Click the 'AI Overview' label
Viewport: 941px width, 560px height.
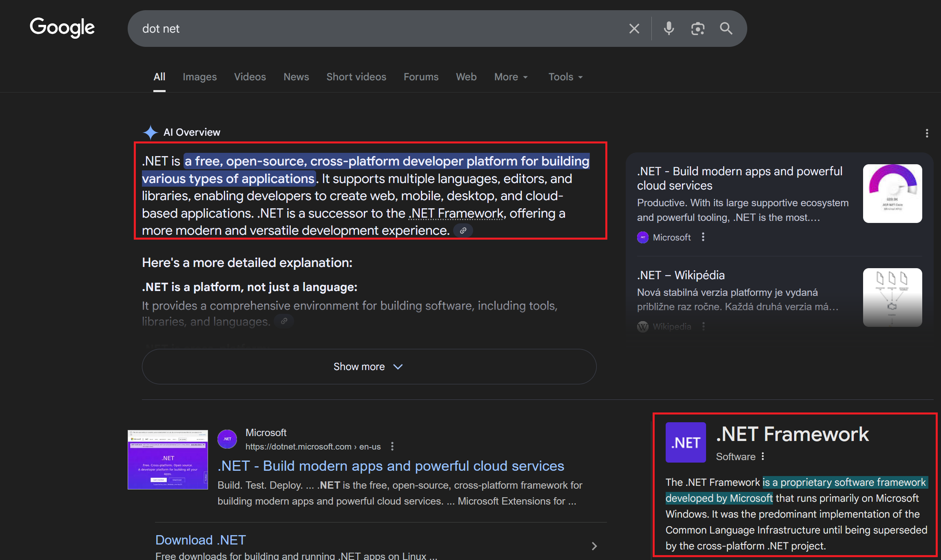point(192,132)
